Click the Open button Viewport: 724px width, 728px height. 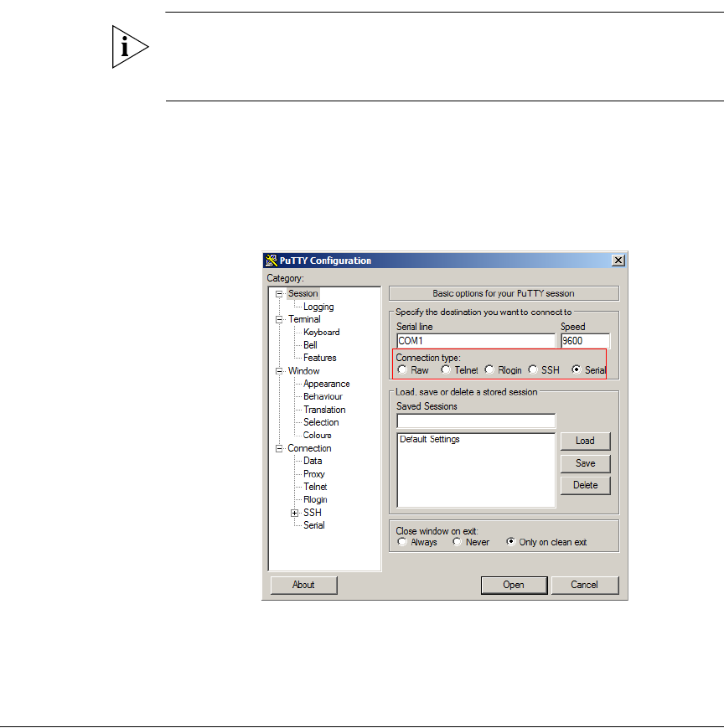(514, 585)
